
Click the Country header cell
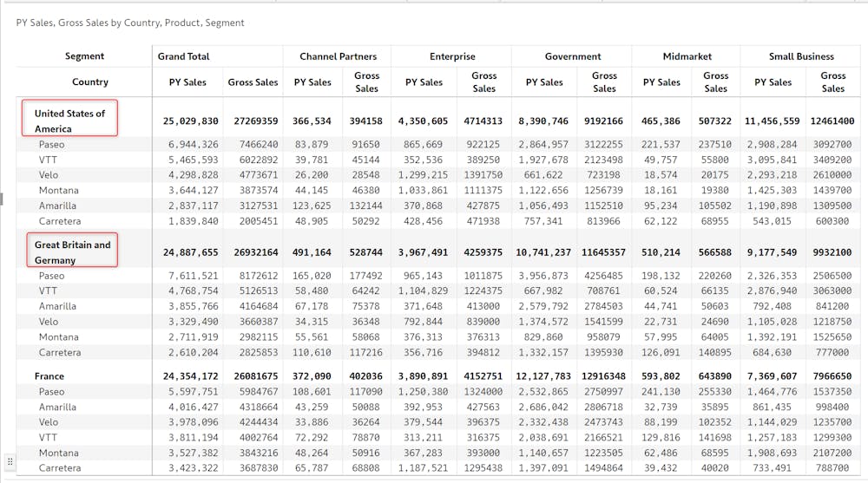click(89, 82)
